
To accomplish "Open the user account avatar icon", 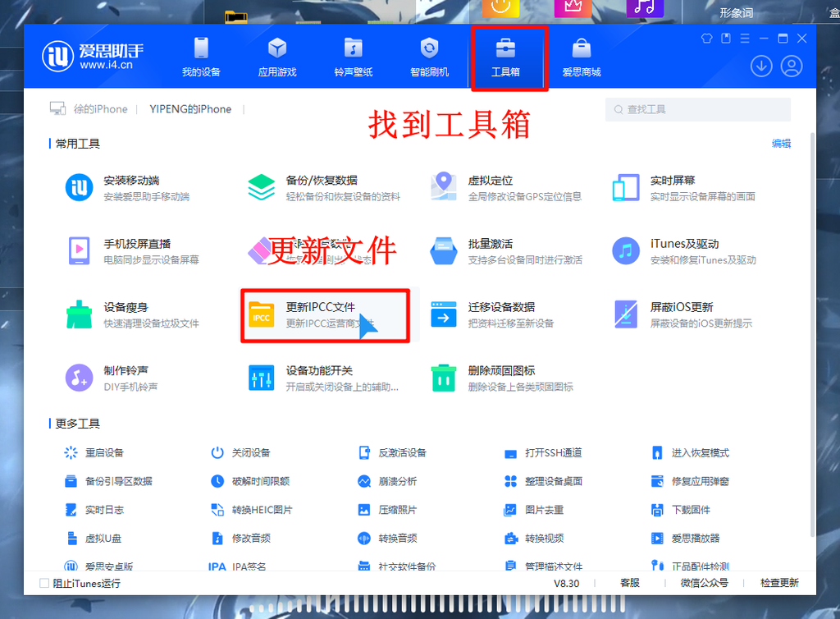I will [792, 66].
